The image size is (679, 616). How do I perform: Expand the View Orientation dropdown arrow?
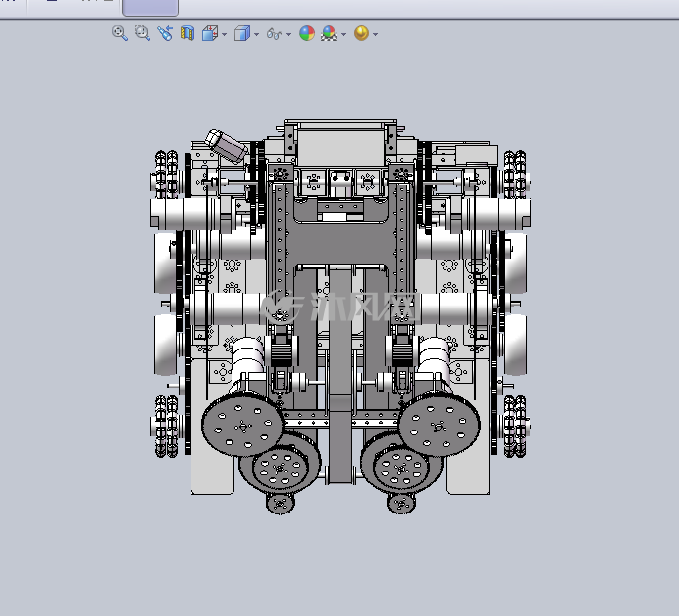click(x=225, y=34)
